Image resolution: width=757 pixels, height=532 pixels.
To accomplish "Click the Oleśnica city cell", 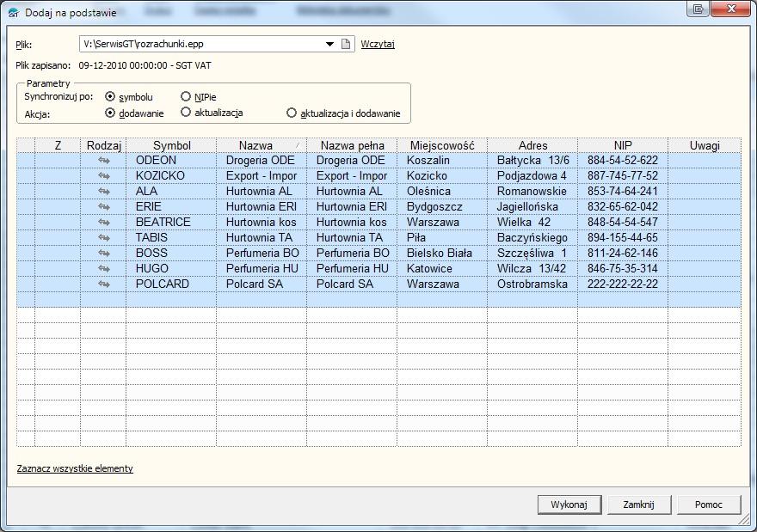I will click(x=442, y=191).
